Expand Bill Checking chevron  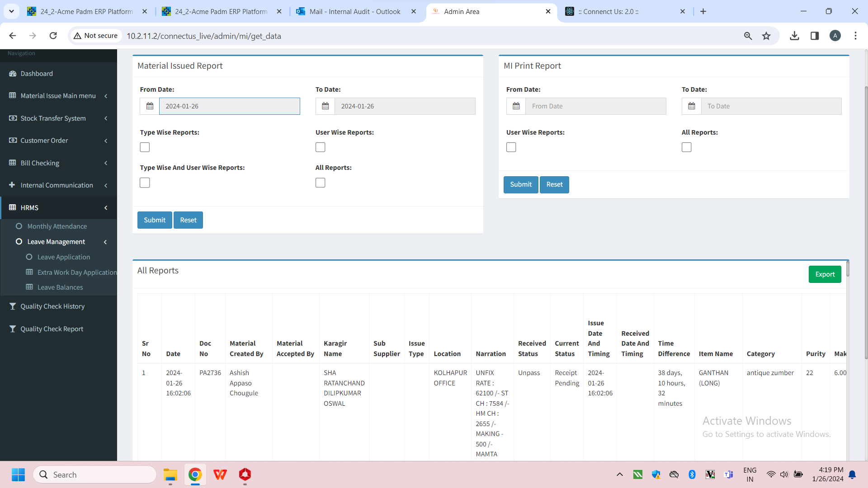(x=106, y=163)
